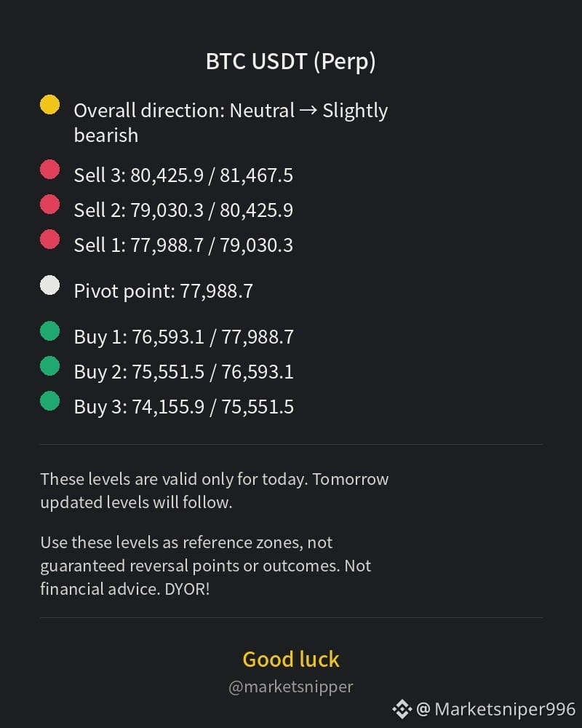The height and width of the screenshot is (728, 582).
Task: Click the Binance logo in the watermark
Action: coord(402,709)
